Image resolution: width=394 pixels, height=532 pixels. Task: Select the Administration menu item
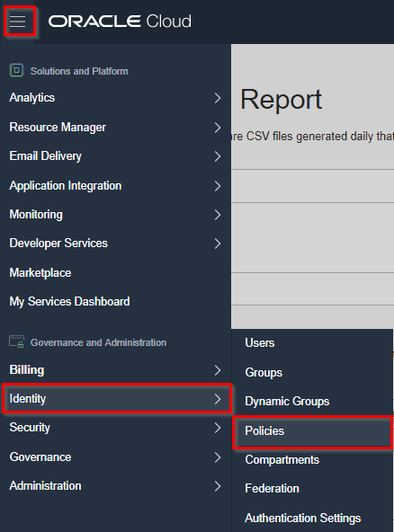coord(115,486)
